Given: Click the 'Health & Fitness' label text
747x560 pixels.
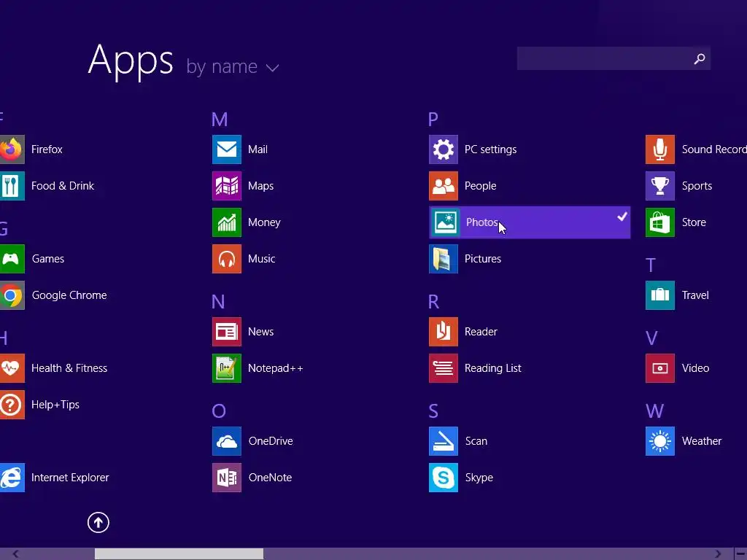Looking at the screenshot, I should (69, 368).
